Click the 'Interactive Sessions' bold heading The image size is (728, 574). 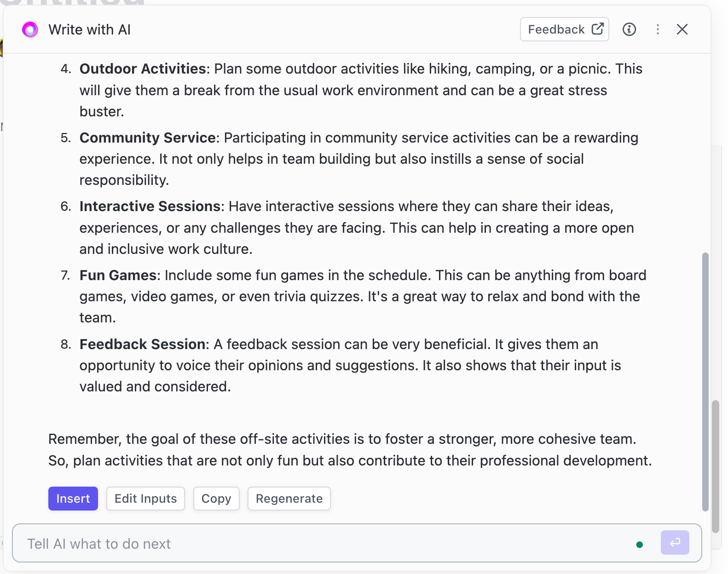point(150,207)
